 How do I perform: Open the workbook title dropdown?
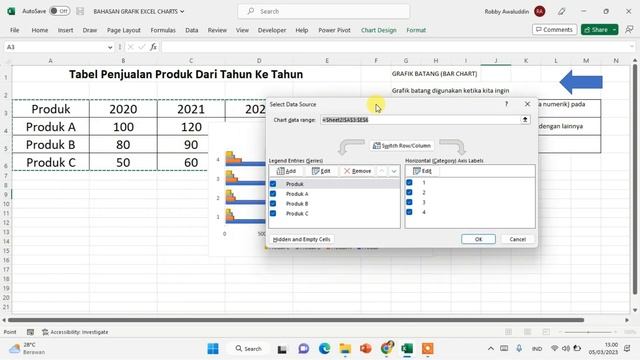182,11
